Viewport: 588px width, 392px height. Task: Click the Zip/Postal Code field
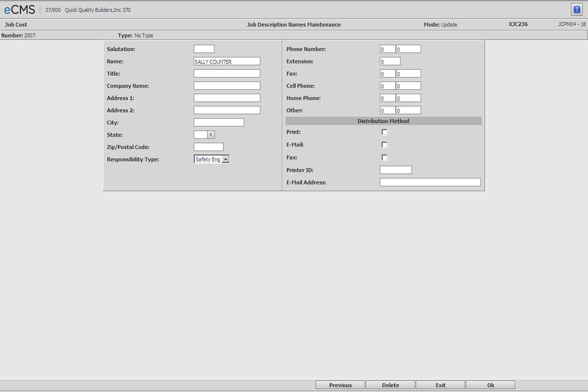208,147
